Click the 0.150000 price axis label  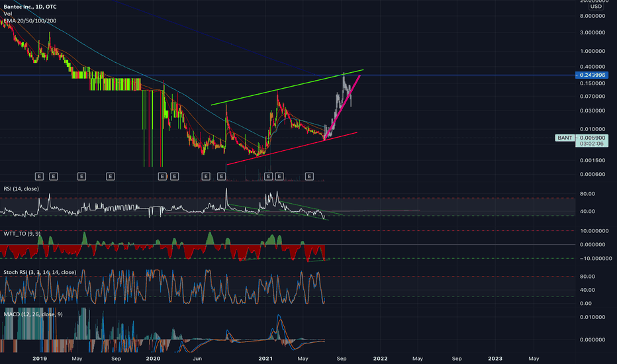point(593,83)
